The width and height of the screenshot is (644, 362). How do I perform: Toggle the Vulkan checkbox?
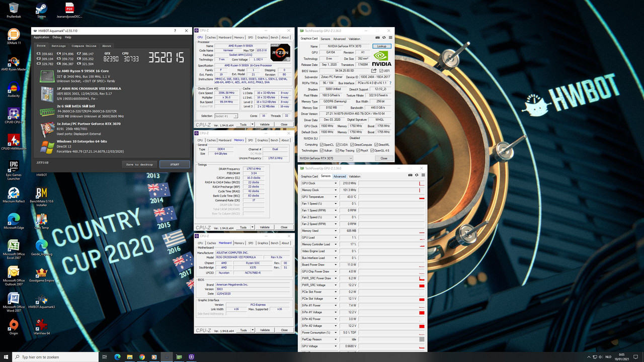click(322, 150)
